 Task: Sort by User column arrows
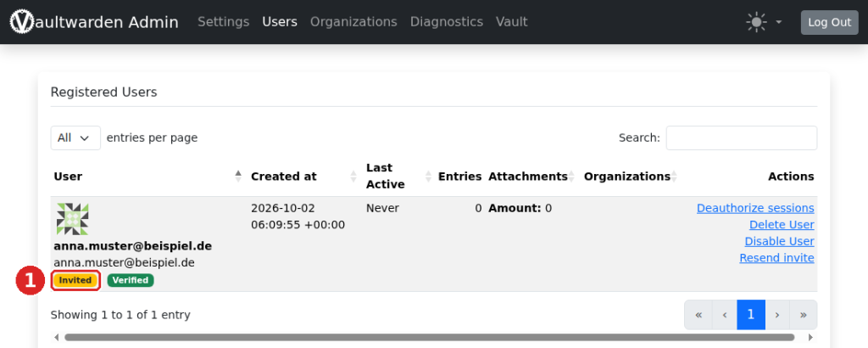point(238,177)
